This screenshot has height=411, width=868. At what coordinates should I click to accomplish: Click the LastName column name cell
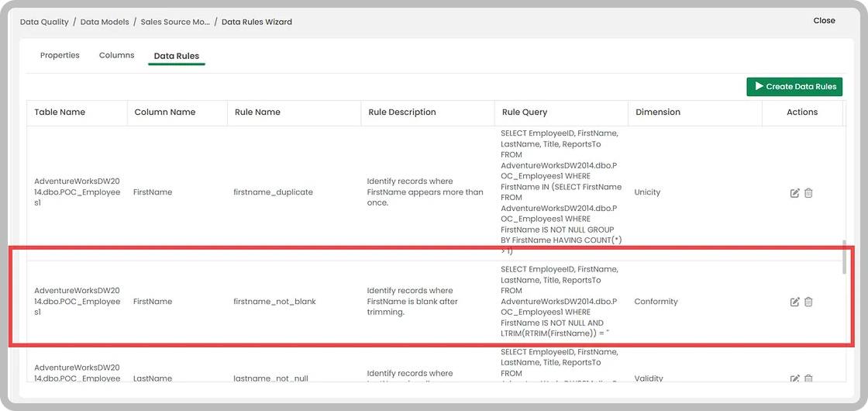click(152, 379)
